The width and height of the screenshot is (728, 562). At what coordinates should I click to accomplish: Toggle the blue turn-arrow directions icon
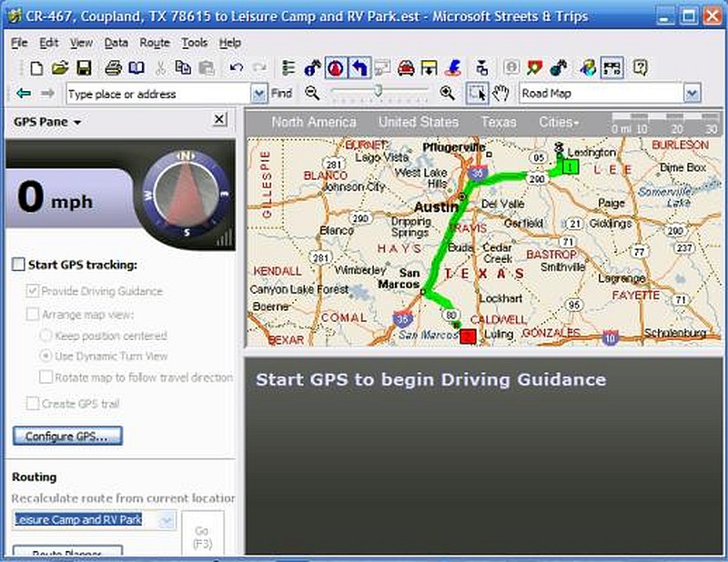(x=359, y=68)
